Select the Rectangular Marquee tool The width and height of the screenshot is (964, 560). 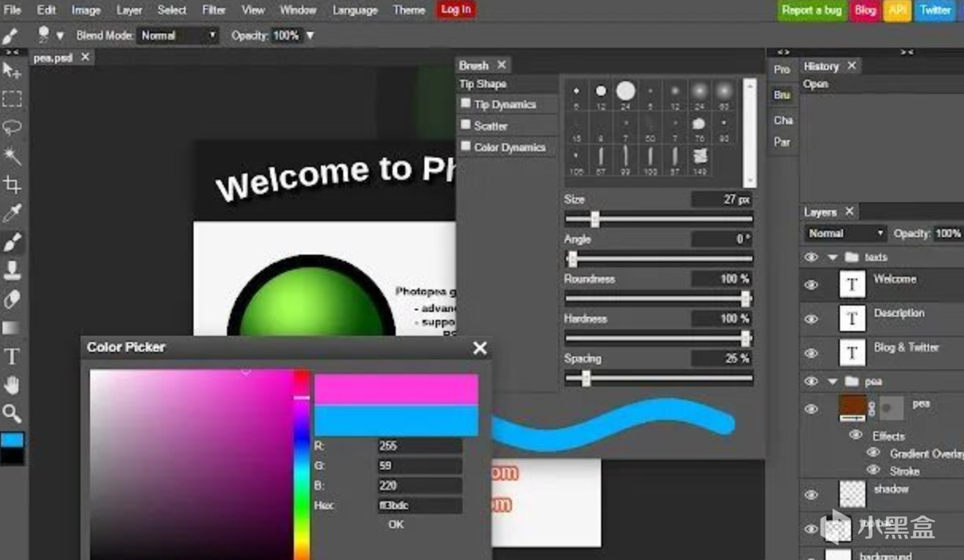12,99
